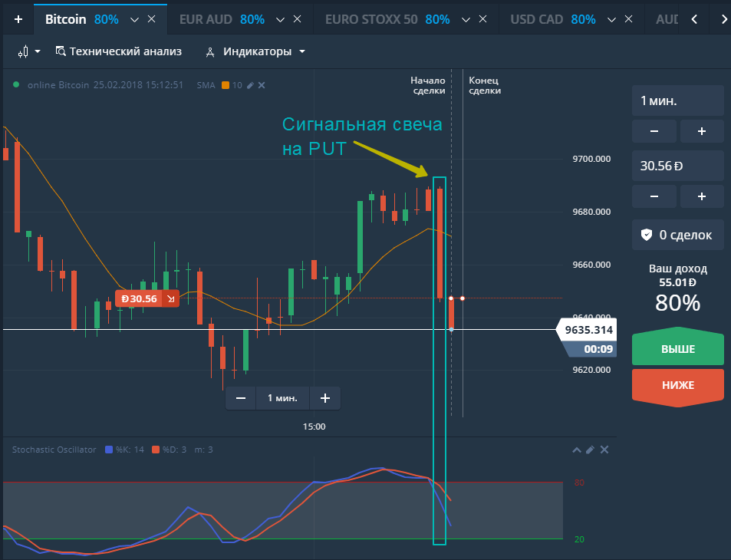Click the Индикаторы ruler icon

(x=209, y=52)
